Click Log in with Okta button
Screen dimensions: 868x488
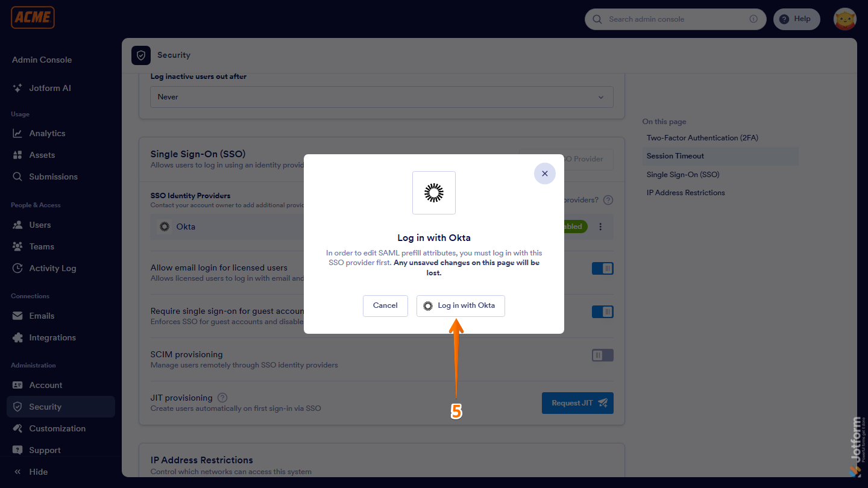point(461,305)
